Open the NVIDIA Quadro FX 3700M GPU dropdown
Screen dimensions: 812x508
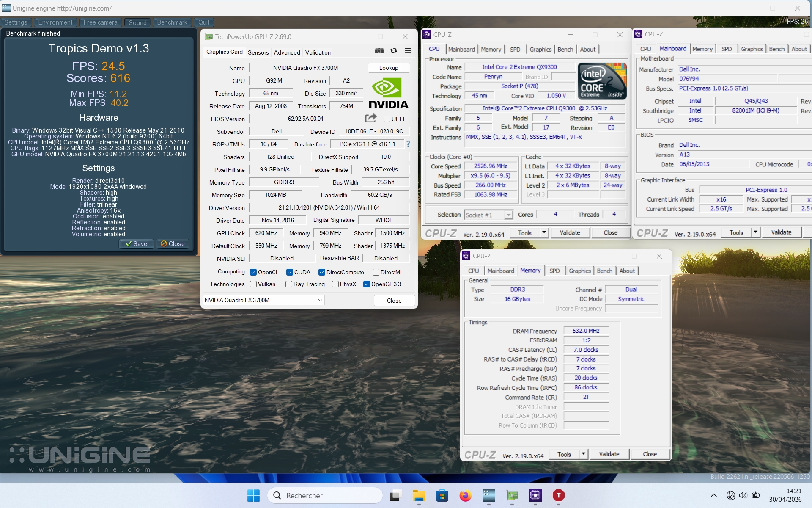coord(264,300)
